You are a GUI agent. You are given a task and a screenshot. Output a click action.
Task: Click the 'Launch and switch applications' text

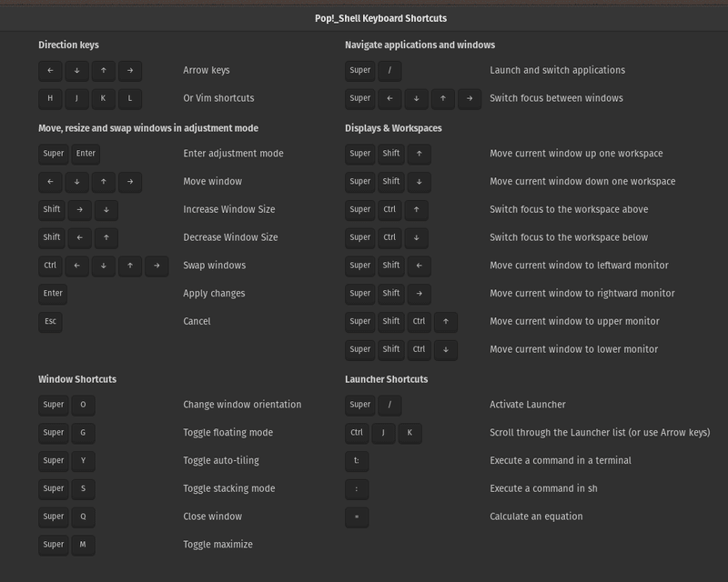[x=557, y=70]
